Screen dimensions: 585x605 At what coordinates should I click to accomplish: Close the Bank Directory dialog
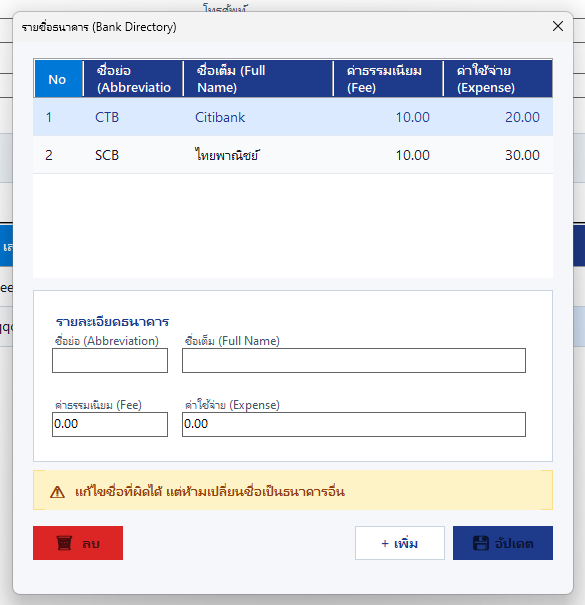(x=558, y=26)
